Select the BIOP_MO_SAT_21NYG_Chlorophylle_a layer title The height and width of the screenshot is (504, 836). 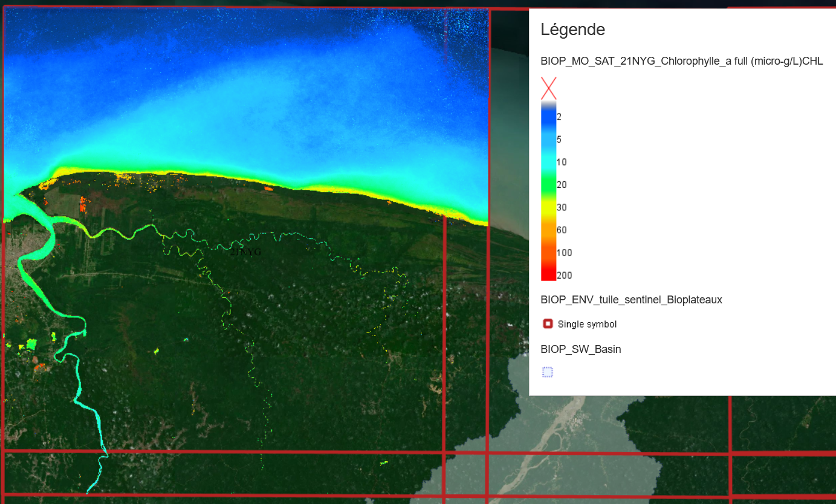coord(681,61)
